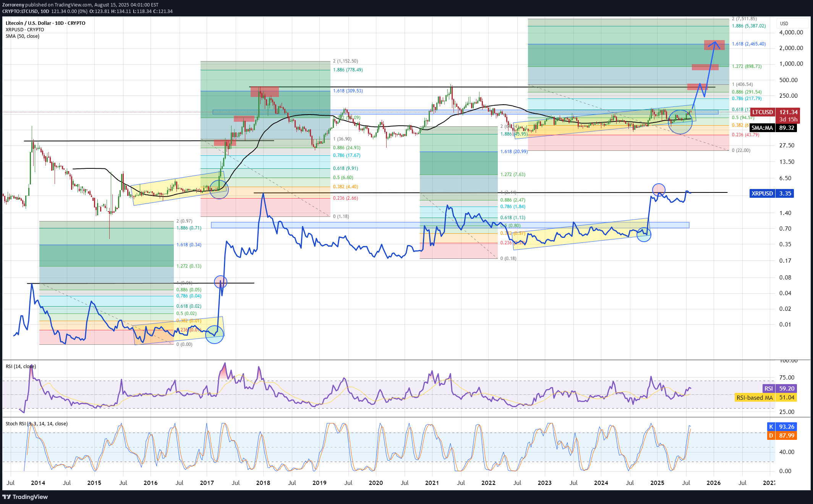813x504 pixels.
Task: Click the TradingView logo at bottom left
Action: point(25,497)
